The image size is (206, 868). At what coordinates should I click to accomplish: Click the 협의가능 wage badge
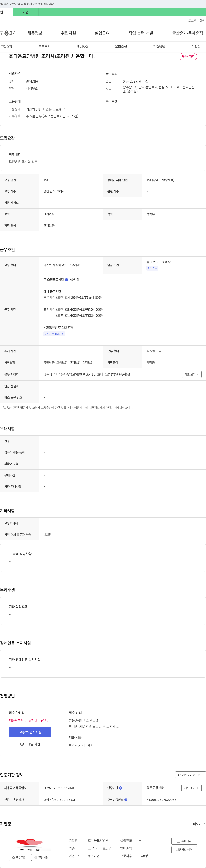pos(152,269)
